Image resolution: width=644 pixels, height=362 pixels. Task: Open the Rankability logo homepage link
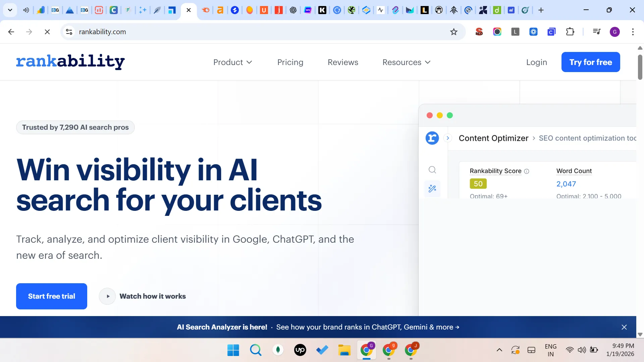pyautogui.click(x=70, y=62)
